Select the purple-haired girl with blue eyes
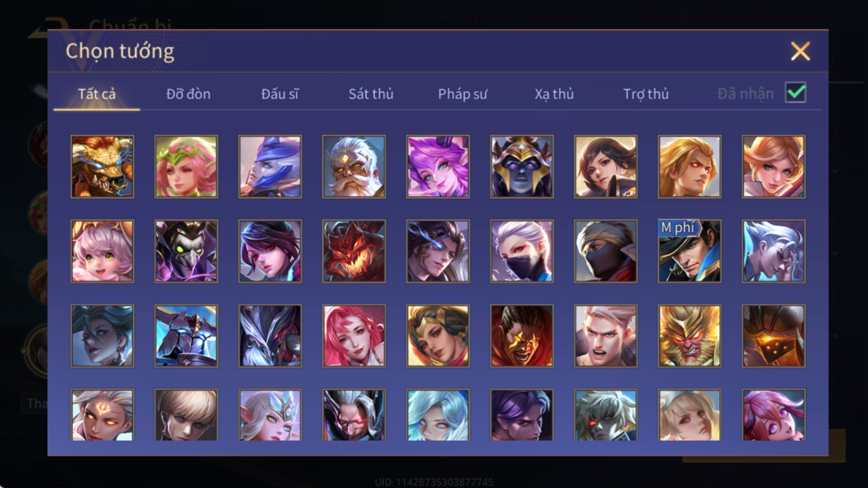 coord(438,167)
